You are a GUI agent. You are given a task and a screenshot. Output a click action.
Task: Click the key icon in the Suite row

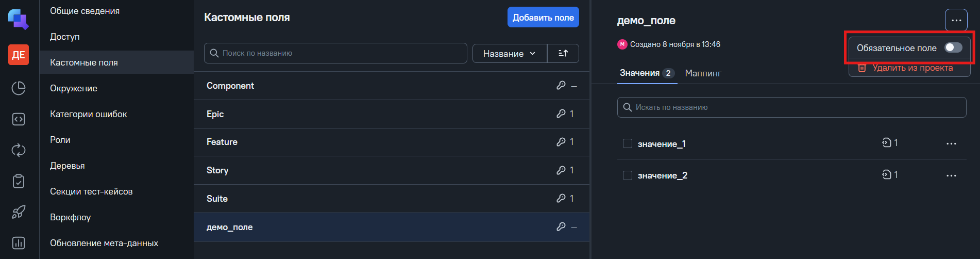561,198
